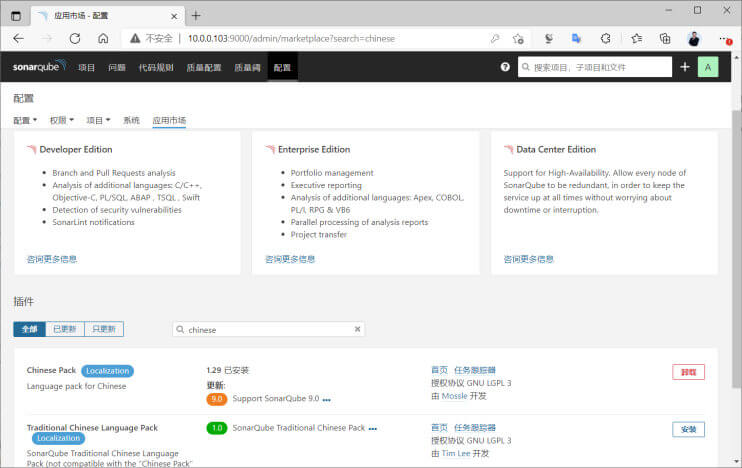Open the green user avatar A
This screenshot has width=742, height=468.
(708, 67)
